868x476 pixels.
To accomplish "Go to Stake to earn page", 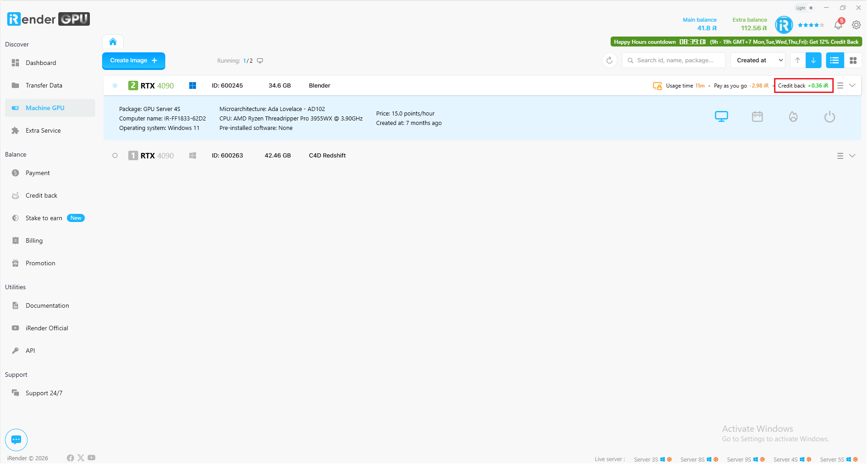I will 44,218.
